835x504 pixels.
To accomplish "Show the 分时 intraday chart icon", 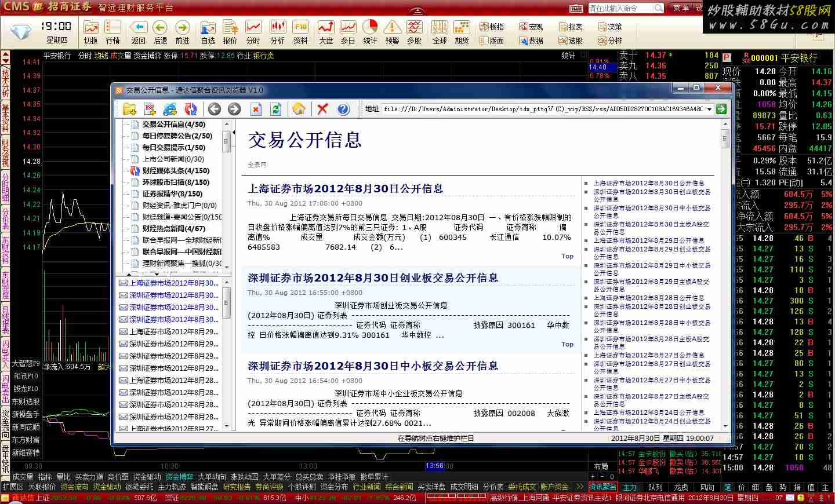I will pos(253,32).
